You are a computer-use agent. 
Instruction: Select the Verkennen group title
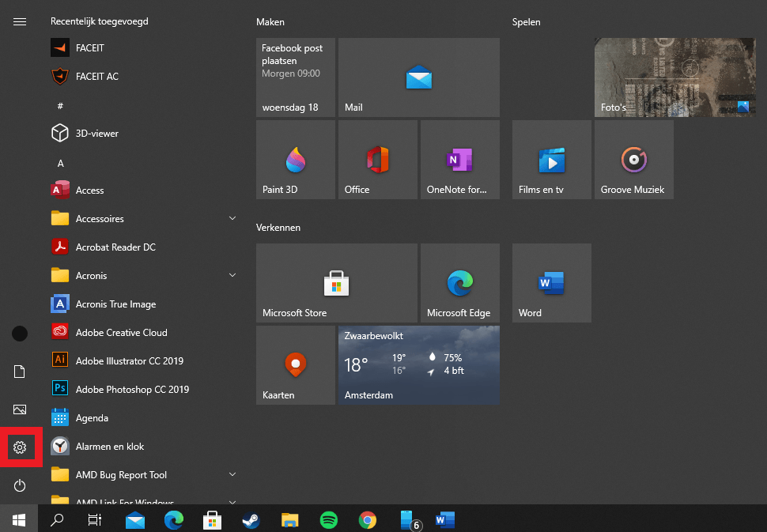click(278, 228)
